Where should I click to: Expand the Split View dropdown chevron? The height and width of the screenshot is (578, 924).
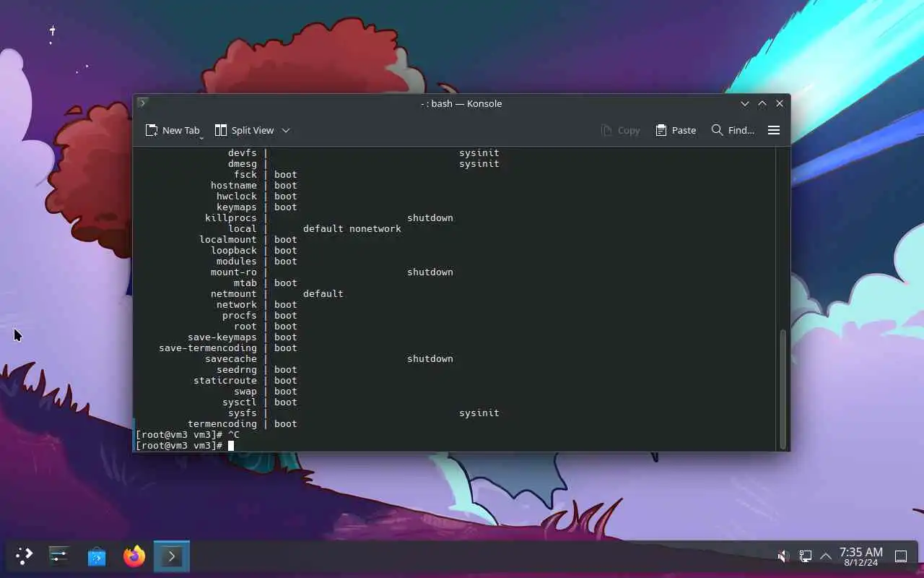(x=286, y=130)
